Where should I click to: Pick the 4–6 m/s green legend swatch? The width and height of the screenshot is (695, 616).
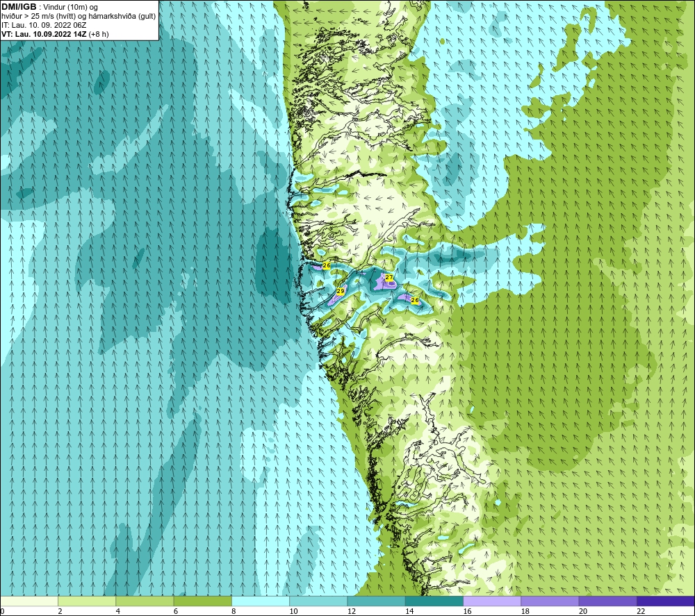coord(145,601)
